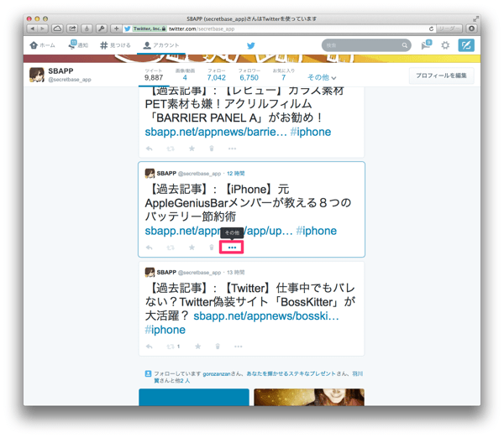This screenshot has height=438, width=504.
Task: Click Safari back navigation arrow
Action: [32, 29]
